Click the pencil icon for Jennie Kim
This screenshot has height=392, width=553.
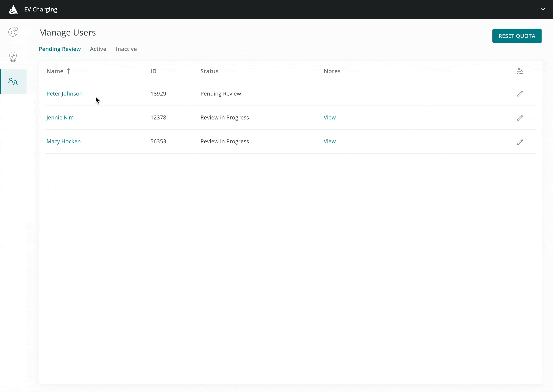520,118
